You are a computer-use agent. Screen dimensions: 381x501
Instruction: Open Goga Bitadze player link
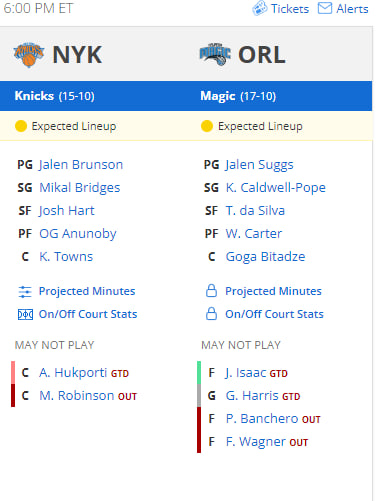(x=265, y=257)
